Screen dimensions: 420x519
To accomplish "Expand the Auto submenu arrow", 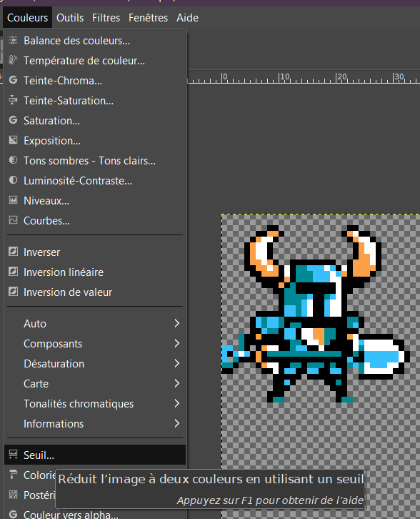I will coord(177,323).
